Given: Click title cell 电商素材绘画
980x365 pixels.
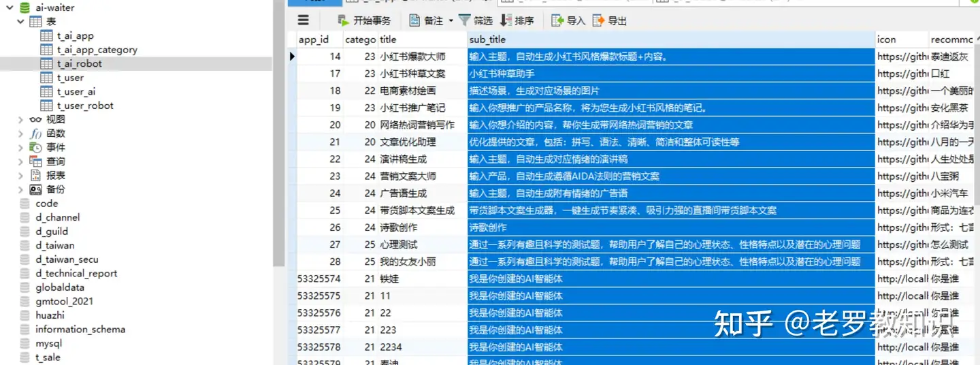Looking at the screenshot, I should click(422, 91).
